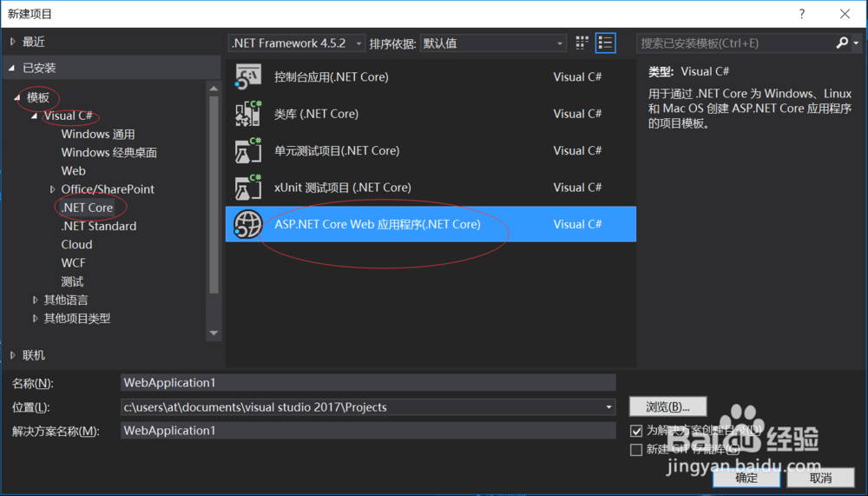Collapse the Templates (模板) node
Screen dimensions: 868x496
tap(17, 97)
